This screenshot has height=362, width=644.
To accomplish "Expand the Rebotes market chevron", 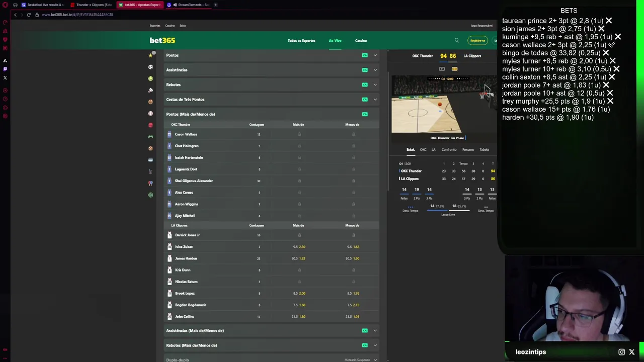I will 375,84.
